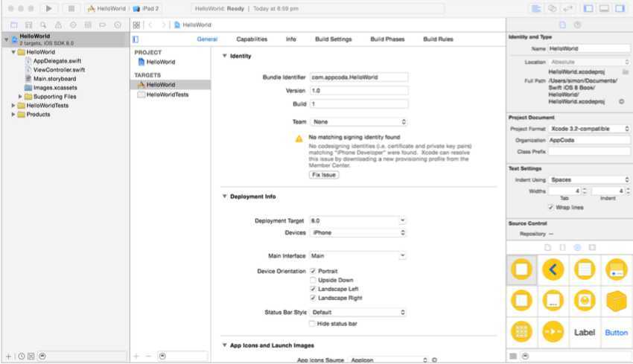
Task: Select the Navigation Controller library object
Action: [553, 269]
